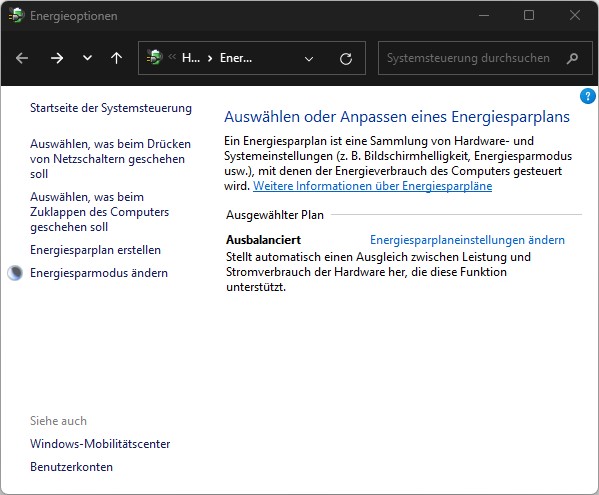Minimize the Energieoptionen window
Image resolution: width=599 pixels, height=495 pixels.
(x=484, y=15)
